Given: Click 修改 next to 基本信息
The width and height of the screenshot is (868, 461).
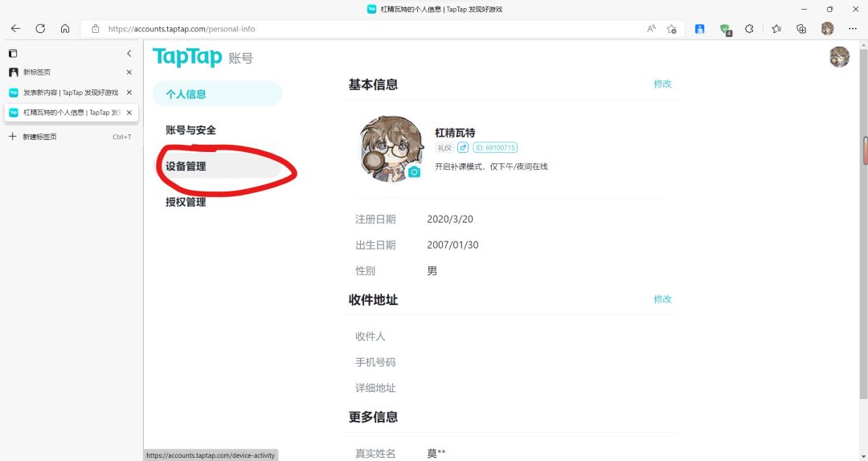Looking at the screenshot, I should [x=662, y=84].
